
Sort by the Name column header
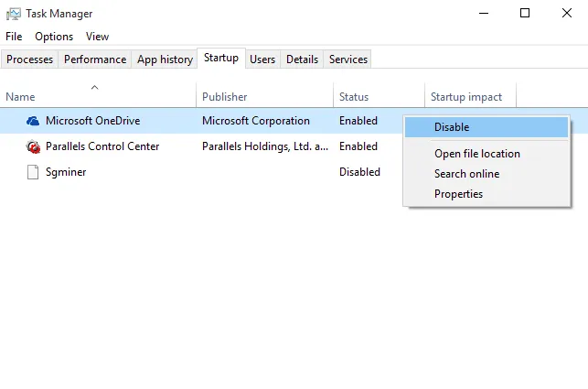pyautogui.click(x=98, y=97)
